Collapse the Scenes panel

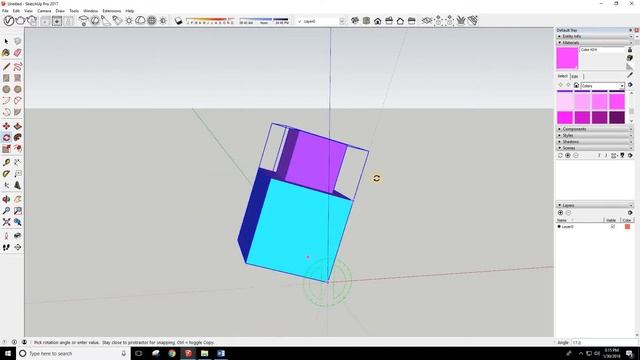click(595, 148)
